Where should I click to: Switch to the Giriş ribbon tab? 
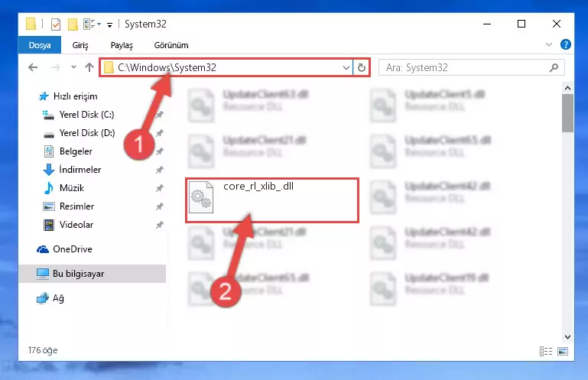click(80, 45)
